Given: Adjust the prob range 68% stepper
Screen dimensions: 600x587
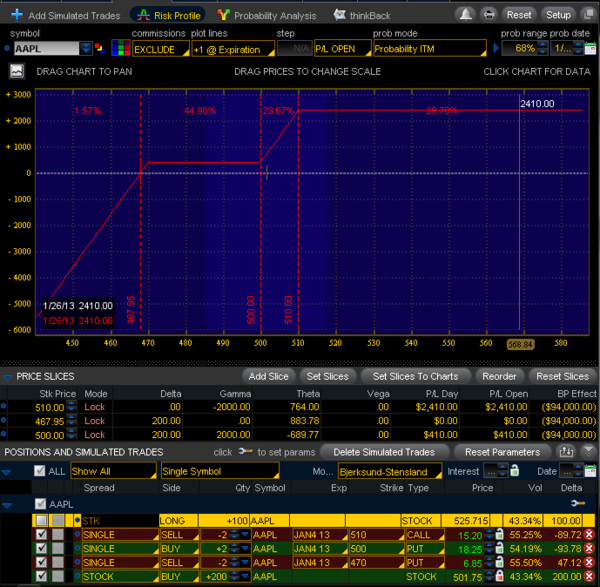Looking at the screenshot, I should click(x=542, y=48).
